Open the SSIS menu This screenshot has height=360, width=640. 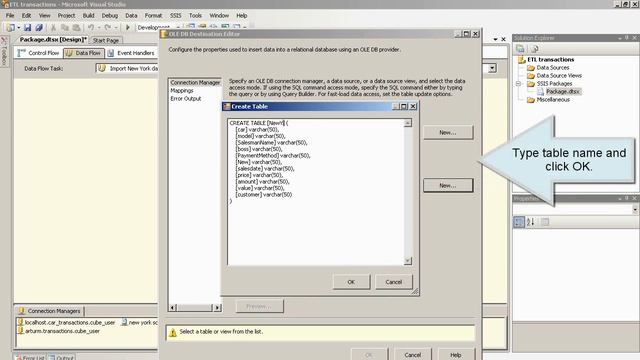click(176, 16)
